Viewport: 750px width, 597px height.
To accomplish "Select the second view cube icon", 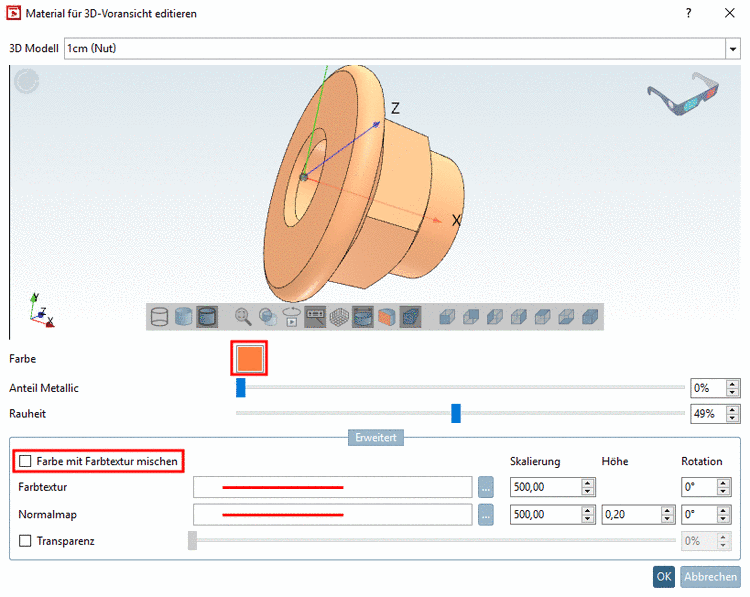I will pos(471,317).
